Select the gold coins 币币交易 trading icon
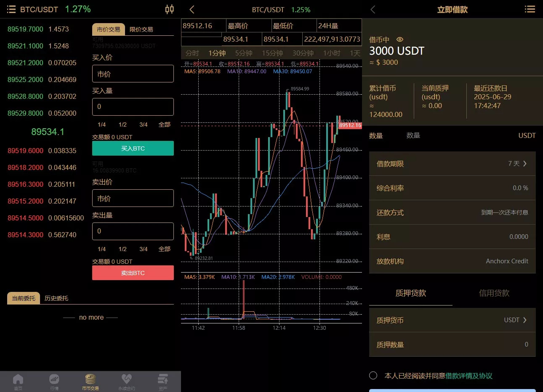The height and width of the screenshot is (392, 543). 90,381
